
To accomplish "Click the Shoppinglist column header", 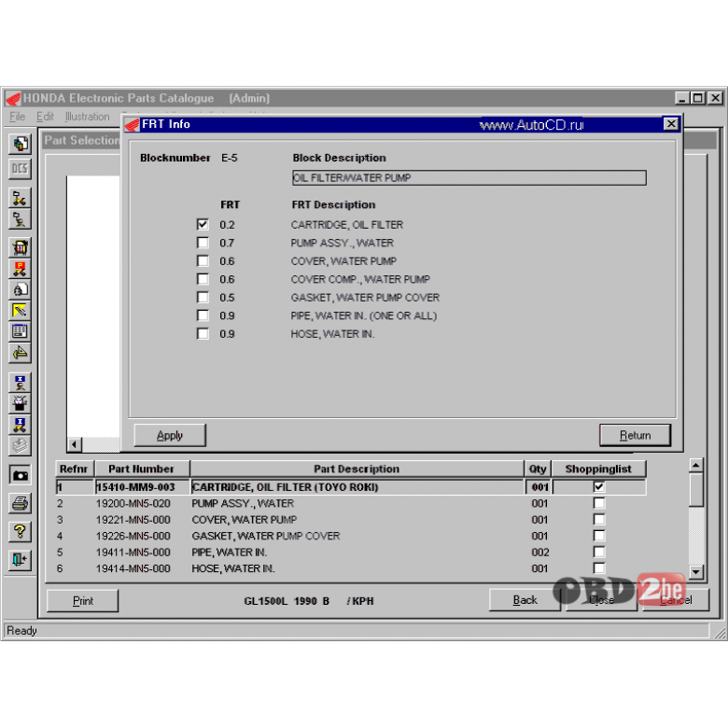I will click(x=598, y=469).
